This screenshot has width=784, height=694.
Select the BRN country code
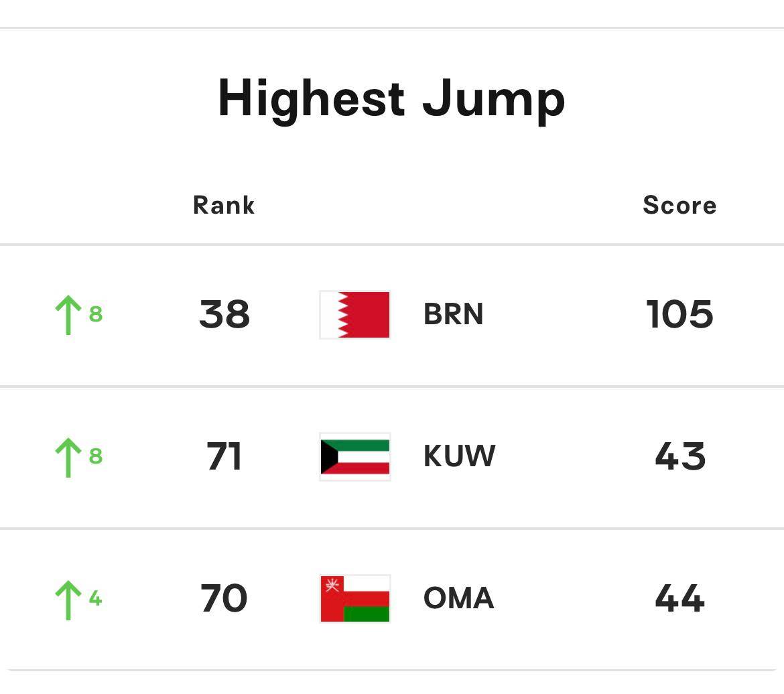[453, 315]
